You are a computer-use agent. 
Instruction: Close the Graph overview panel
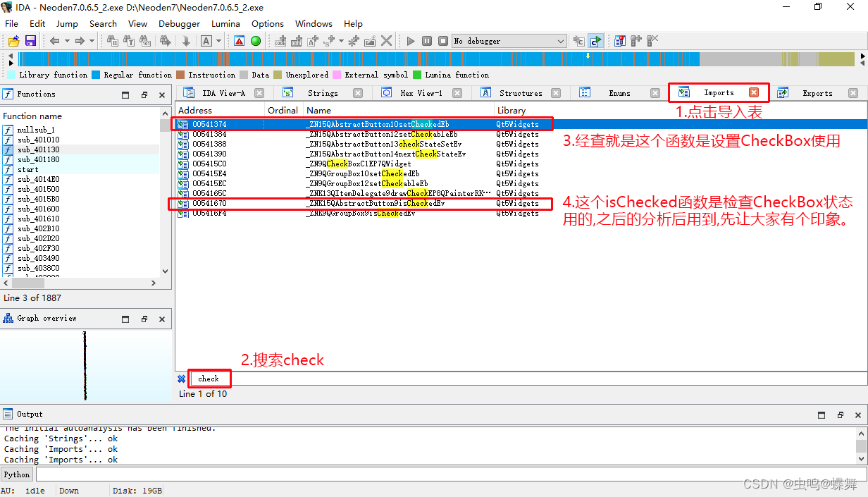[161, 319]
